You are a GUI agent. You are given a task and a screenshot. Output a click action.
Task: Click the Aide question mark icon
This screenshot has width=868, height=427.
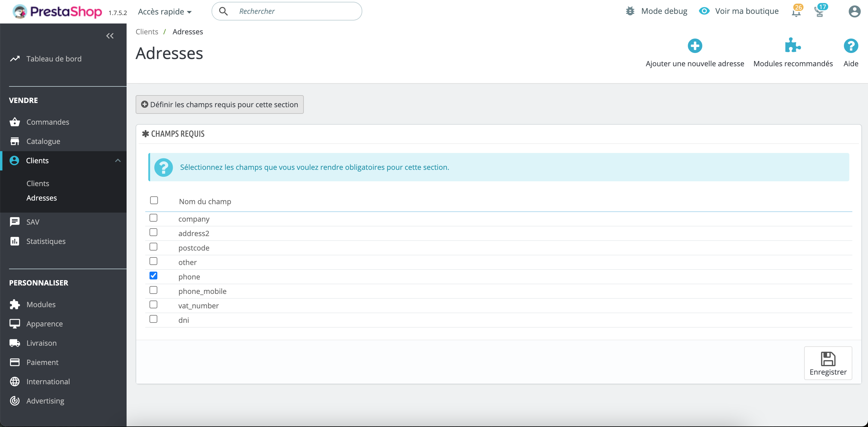point(851,46)
